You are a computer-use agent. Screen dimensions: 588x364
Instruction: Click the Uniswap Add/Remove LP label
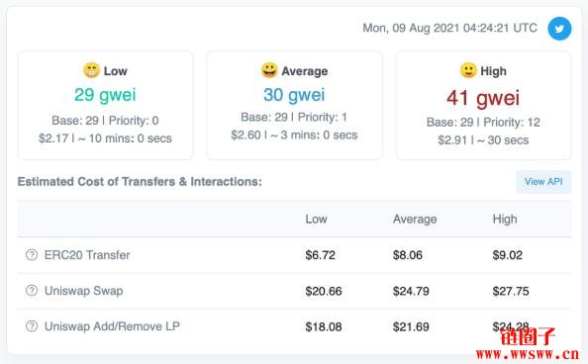pyautogui.click(x=112, y=326)
